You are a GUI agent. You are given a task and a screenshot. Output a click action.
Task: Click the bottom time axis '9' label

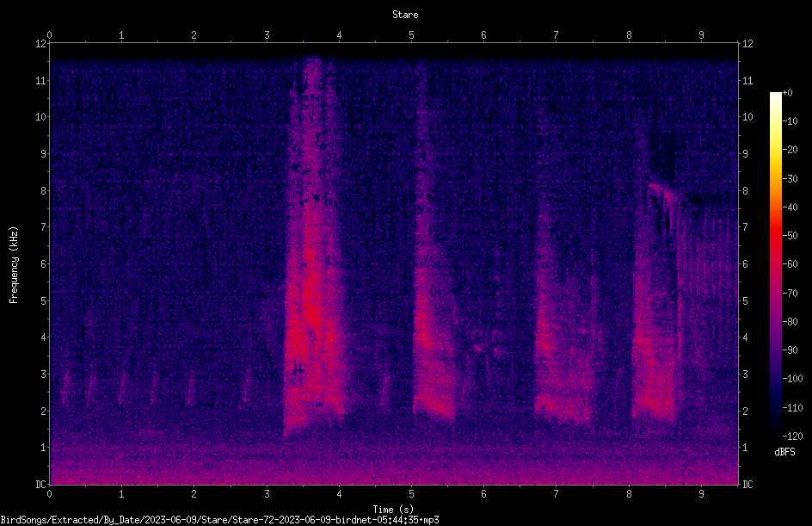coord(701,494)
